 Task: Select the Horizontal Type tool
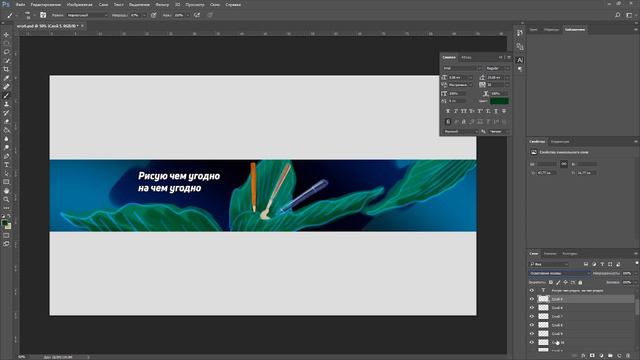point(6,165)
